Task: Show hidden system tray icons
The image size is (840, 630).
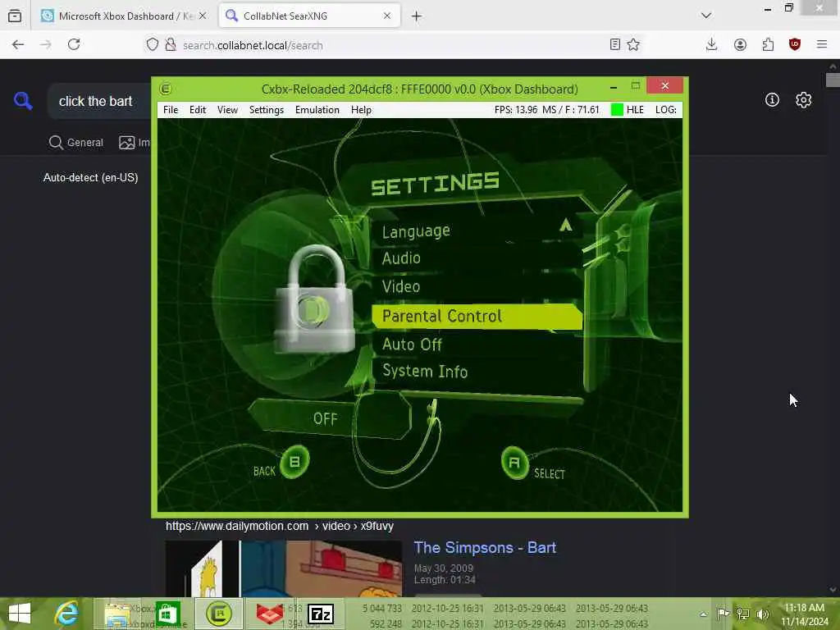Action: tap(703, 614)
